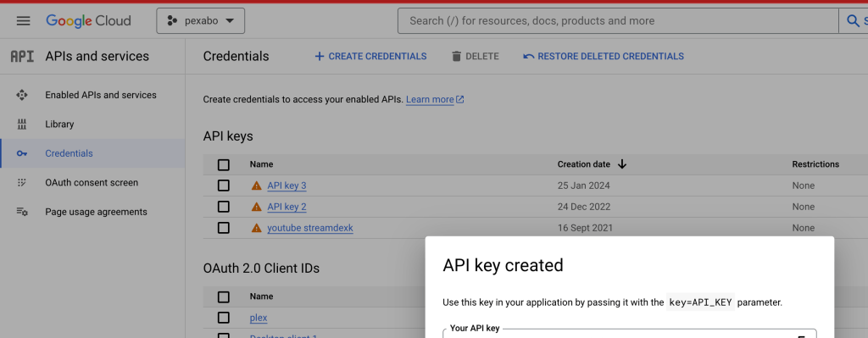Click the 24 Dec 2022 date cell
868x338 pixels.
584,207
